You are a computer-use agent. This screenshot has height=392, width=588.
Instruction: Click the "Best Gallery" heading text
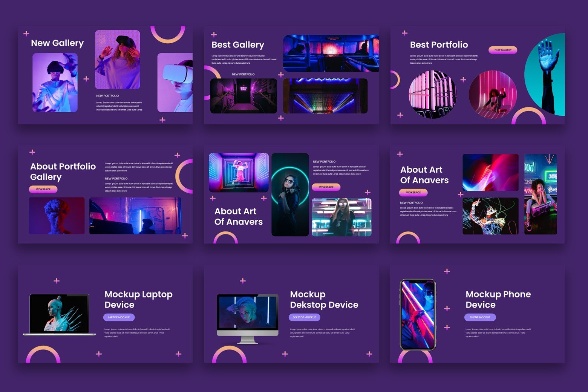[x=238, y=45]
